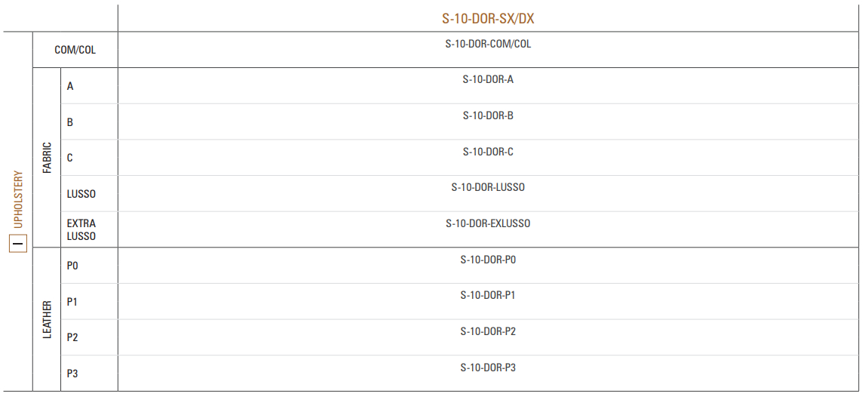Viewport: 868px width, 403px height.
Task: Select fabric category A row label
Action: click(x=70, y=87)
